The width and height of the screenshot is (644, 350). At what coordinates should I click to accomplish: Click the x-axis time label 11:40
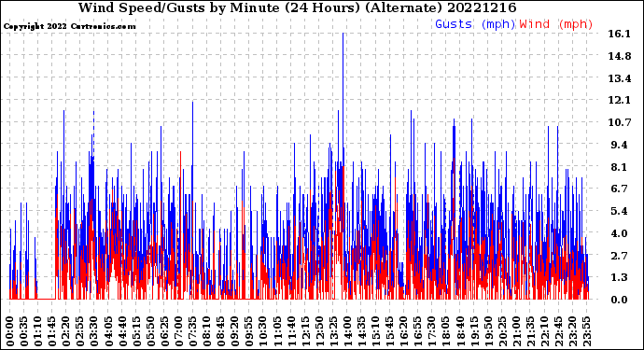291,331
